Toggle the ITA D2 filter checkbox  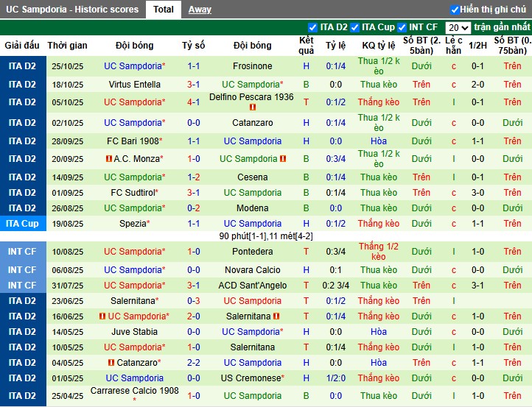click(x=313, y=27)
